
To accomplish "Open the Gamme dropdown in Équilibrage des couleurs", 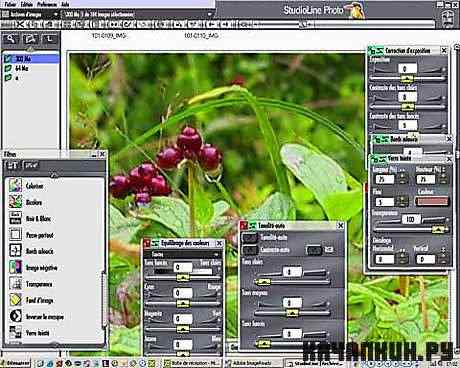I will [183, 254].
